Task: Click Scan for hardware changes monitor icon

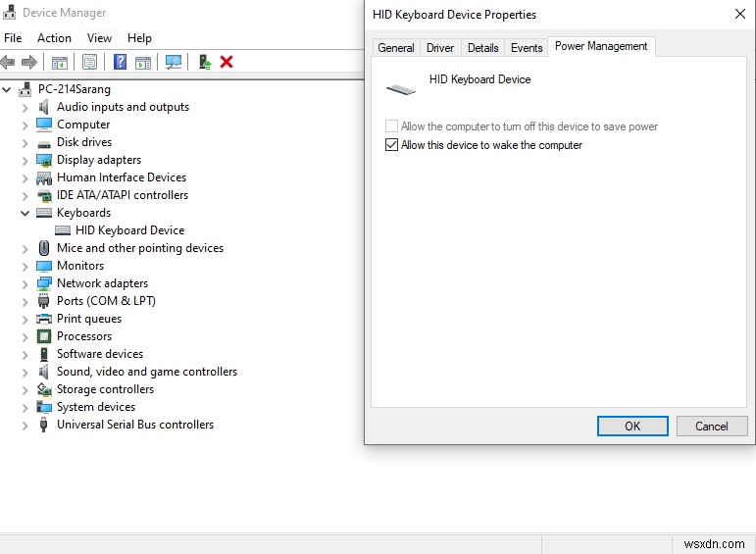Action: point(174,62)
